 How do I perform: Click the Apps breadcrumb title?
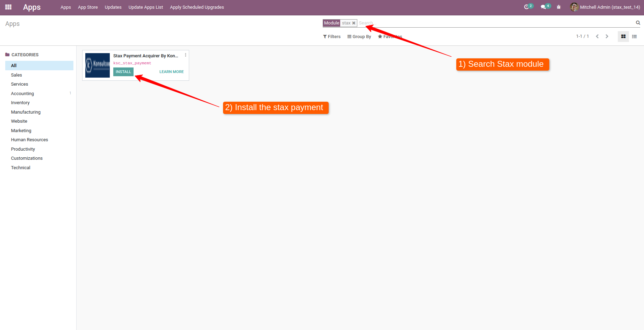(13, 24)
